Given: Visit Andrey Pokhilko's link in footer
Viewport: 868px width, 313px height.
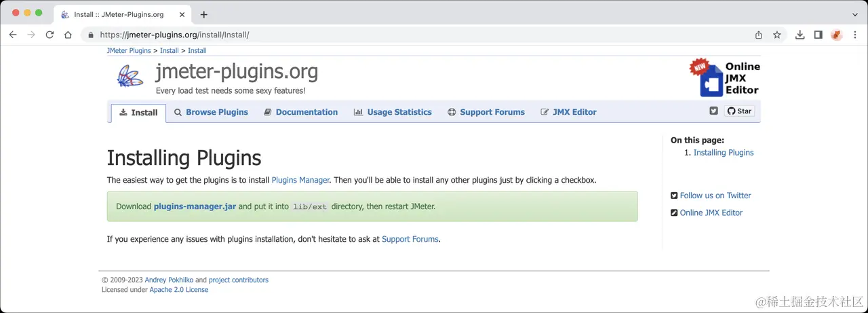Looking at the screenshot, I should click(x=169, y=280).
